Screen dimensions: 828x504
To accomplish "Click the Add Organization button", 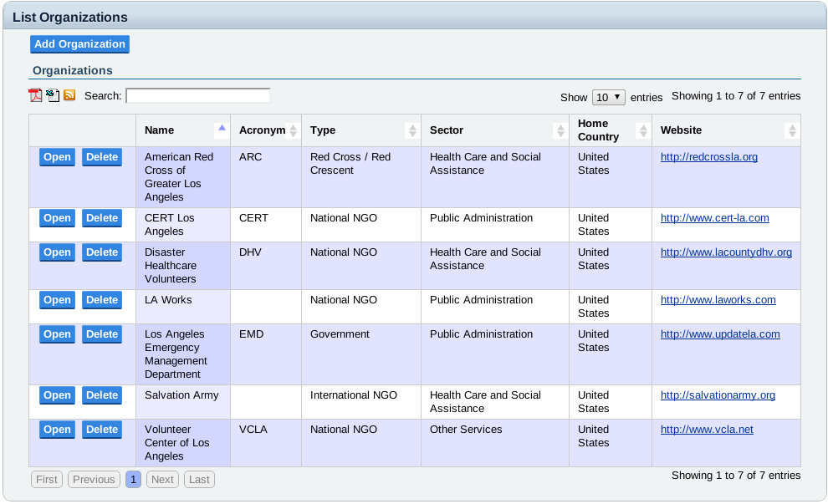I will coord(79,44).
